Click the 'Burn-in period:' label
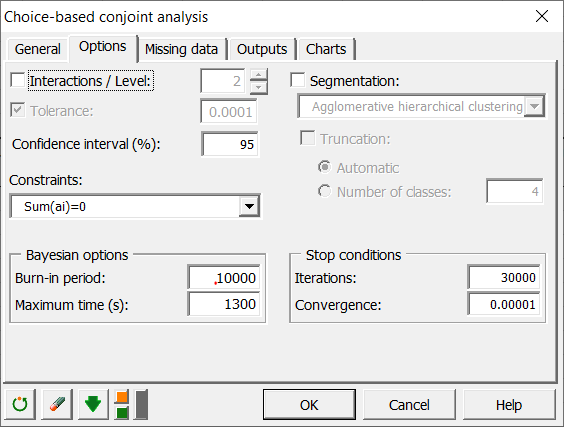The image size is (564, 427). pos(60,278)
